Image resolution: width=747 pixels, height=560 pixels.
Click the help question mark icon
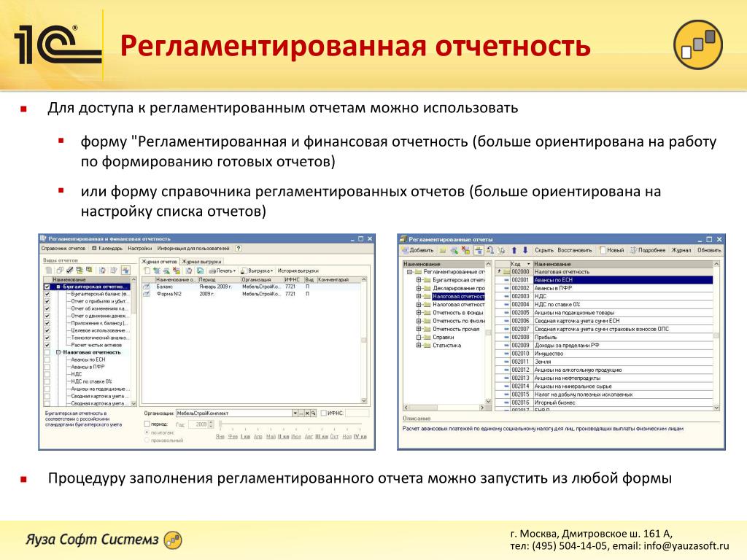click(239, 248)
